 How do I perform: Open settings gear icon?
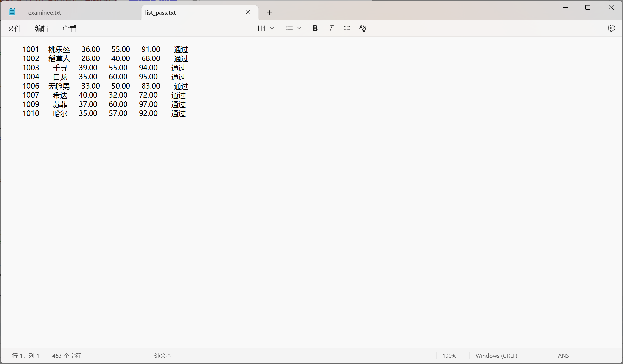pos(611,28)
